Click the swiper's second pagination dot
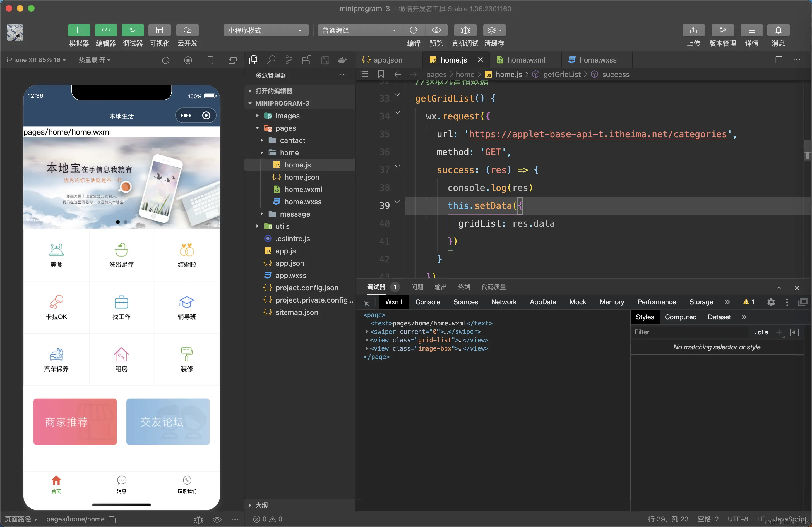812x527 pixels. 126,222
